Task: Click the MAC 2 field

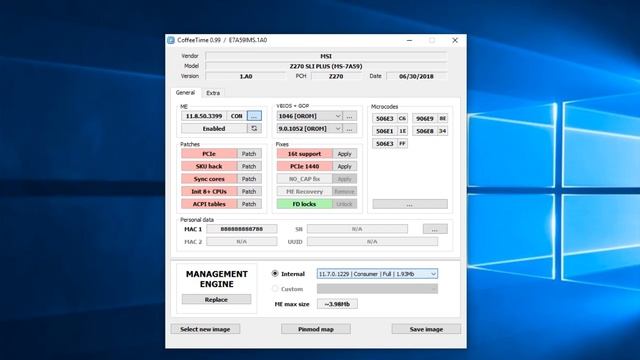Action: click(x=242, y=242)
